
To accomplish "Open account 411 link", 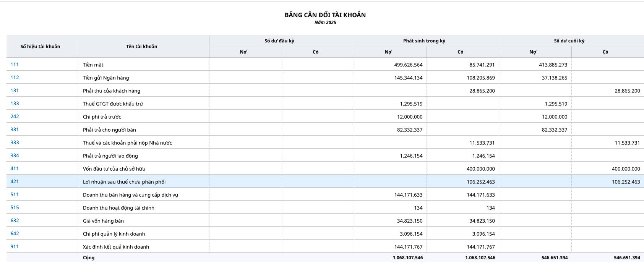I will (15, 169).
